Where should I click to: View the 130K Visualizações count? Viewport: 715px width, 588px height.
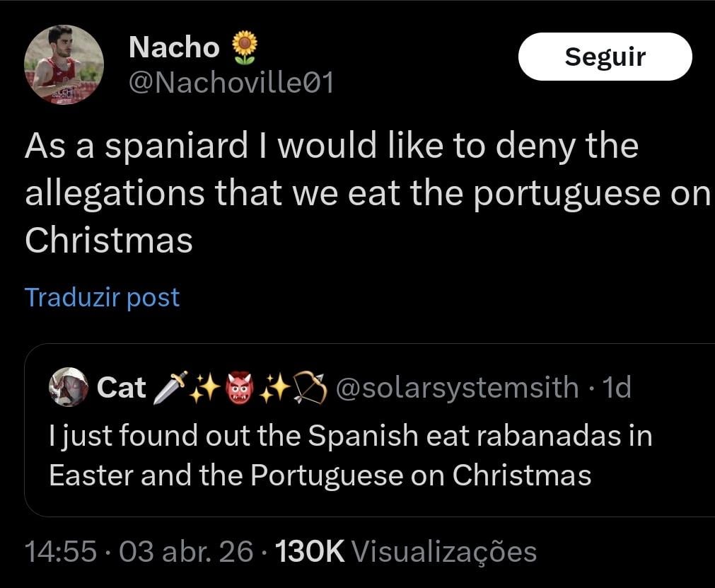[x=405, y=551]
